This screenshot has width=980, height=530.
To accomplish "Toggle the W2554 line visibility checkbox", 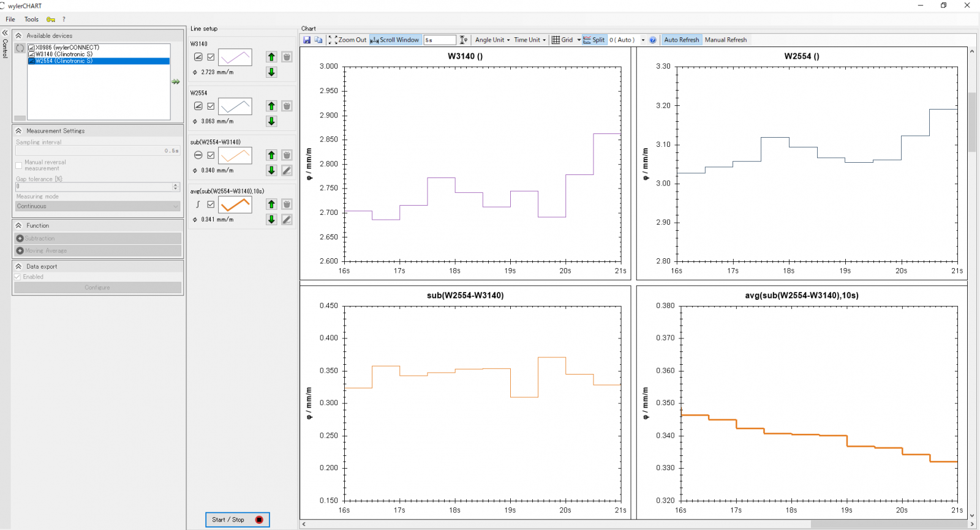I will point(211,106).
